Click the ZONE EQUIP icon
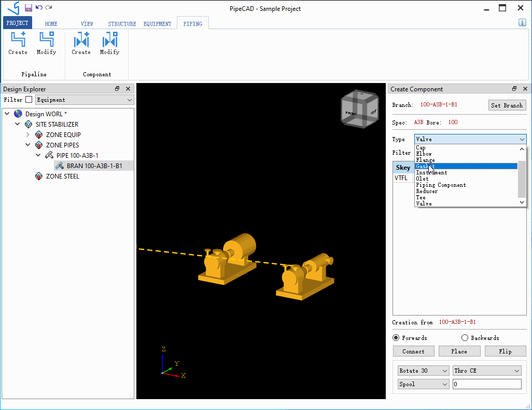The height and width of the screenshot is (410, 532). pyautogui.click(x=39, y=134)
